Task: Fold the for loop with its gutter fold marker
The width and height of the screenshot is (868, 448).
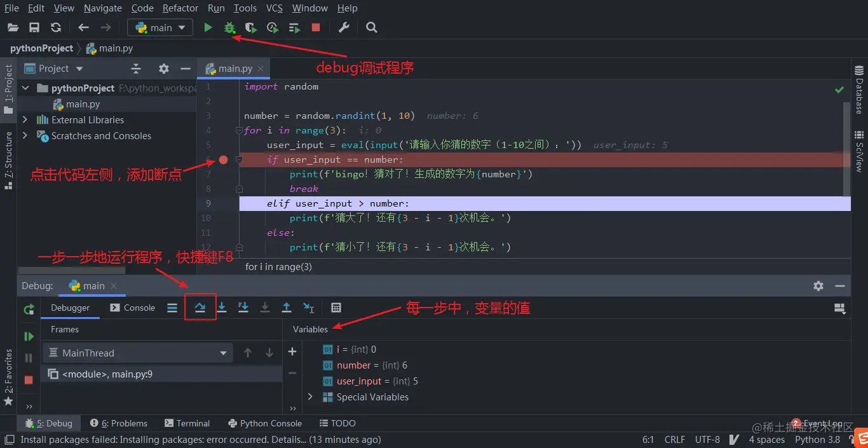Action: (240, 130)
